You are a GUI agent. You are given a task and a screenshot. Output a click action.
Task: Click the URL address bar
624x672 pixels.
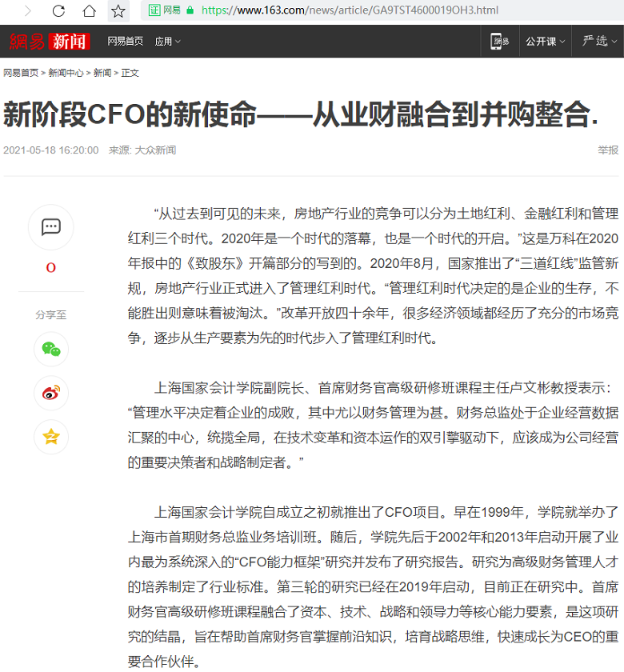[360, 10]
